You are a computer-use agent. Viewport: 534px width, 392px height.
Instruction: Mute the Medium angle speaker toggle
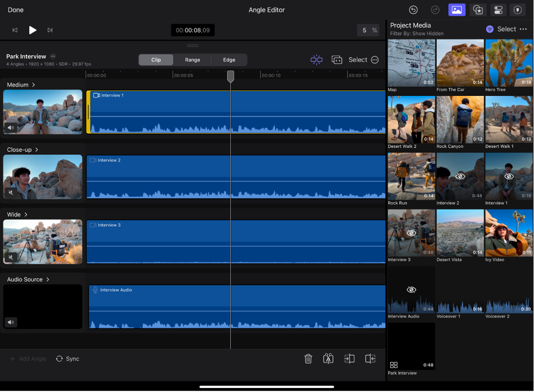pos(11,128)
